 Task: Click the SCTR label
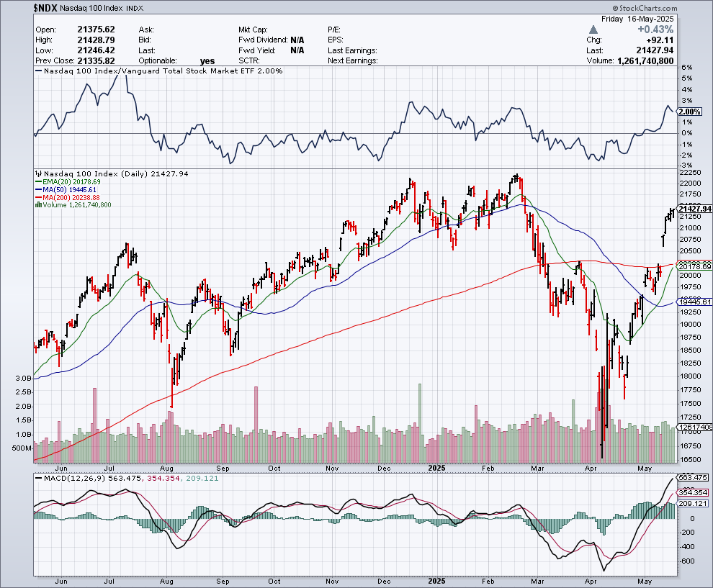(x=249, y=61)
